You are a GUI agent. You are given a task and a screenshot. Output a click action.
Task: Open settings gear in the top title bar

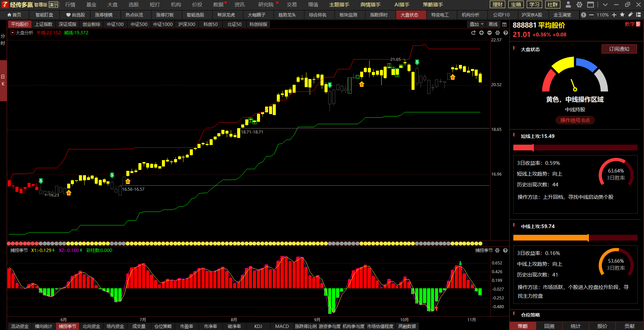(579, 4)
